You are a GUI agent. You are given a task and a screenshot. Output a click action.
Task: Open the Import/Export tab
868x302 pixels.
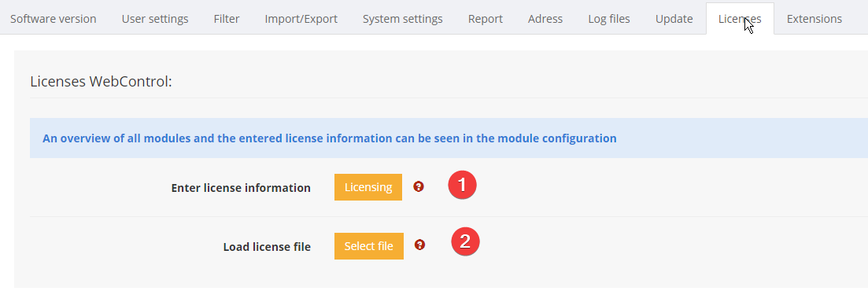pos(301,19)
